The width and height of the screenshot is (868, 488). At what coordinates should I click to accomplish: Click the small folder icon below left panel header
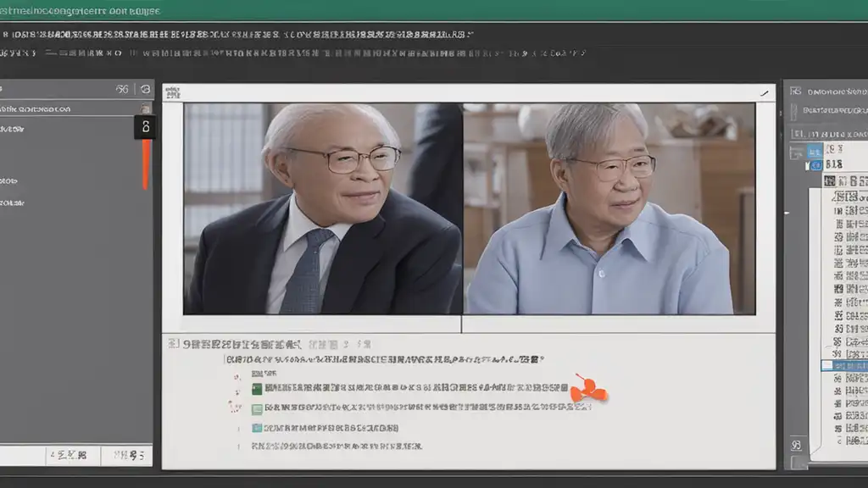point(145,108)
